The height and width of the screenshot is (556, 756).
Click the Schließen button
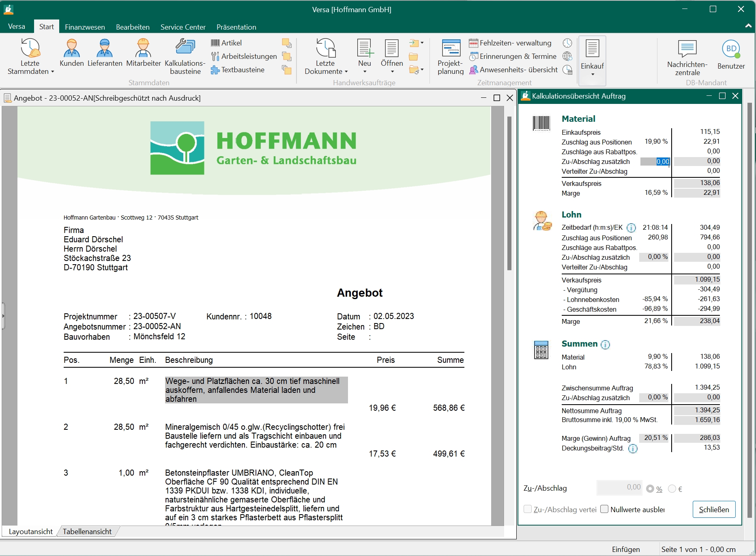click(x=714, y=509)
